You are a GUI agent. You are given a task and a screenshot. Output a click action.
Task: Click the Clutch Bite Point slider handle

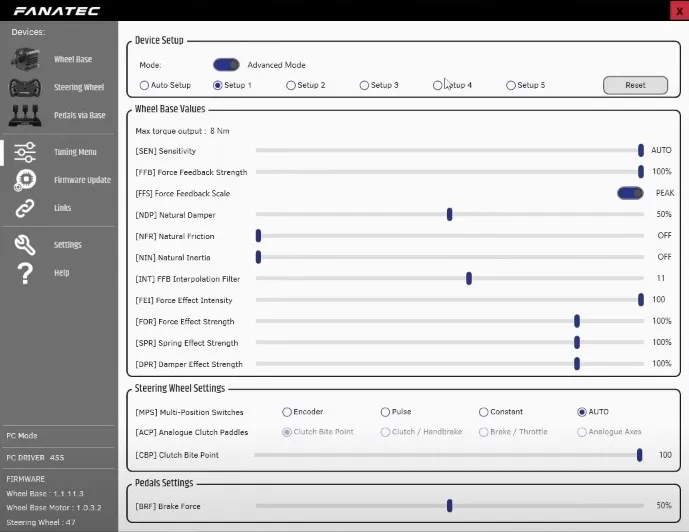pyautogui.click(x=639, y=455)
